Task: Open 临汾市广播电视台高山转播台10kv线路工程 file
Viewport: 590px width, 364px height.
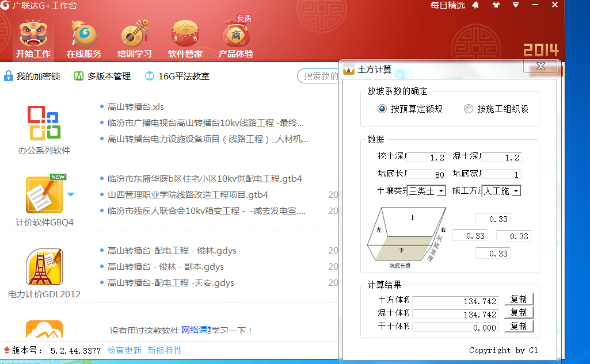Action: click(205, 123)
